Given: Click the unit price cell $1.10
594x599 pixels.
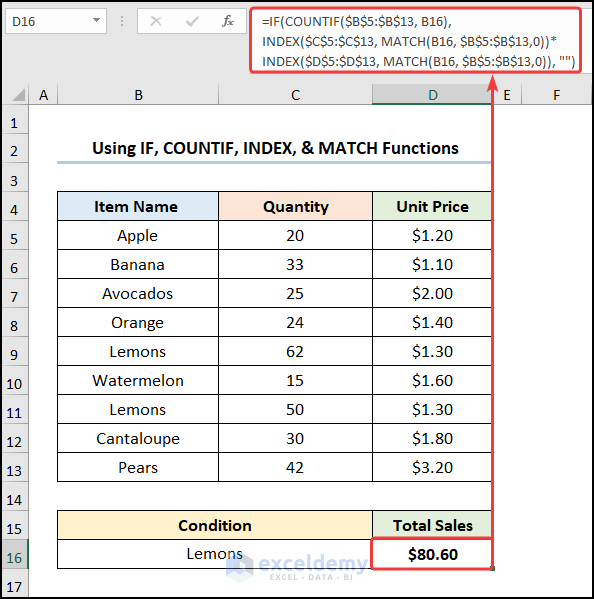Looking at the screenshot, I should [432, 264].
